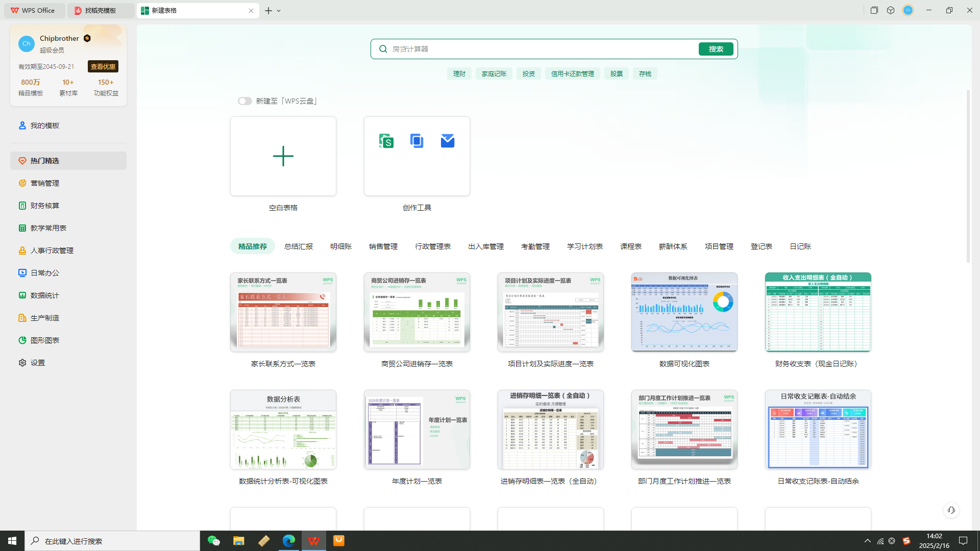Image resolution: width=980 pixels, height=551 pixels.
Task: Click the 查看优惠 button
Action: click(x=103, y=66)
